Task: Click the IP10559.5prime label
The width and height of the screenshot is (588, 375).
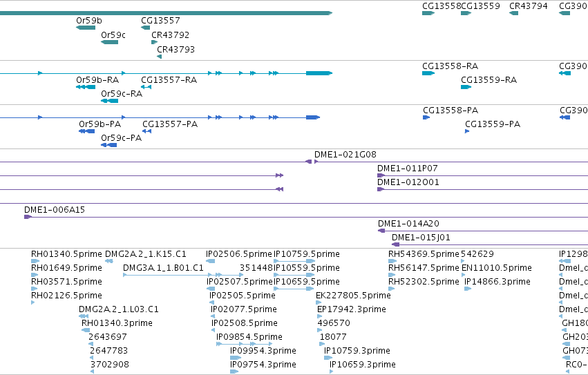Action: pos(307,268)
